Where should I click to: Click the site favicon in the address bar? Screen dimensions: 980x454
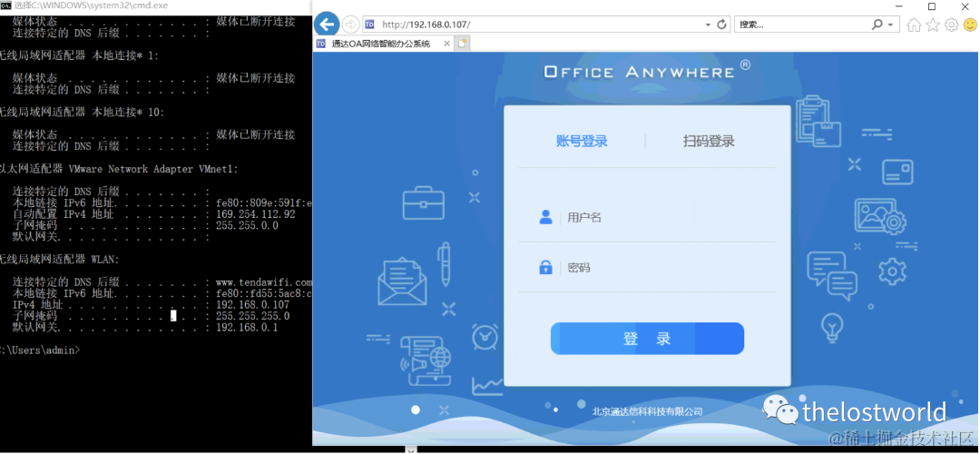[x=368, y=25]
